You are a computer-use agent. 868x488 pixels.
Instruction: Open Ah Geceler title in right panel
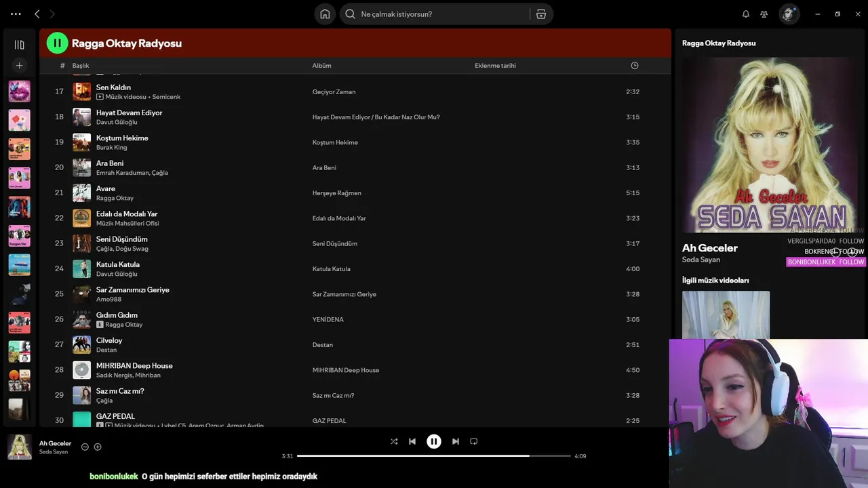coord(710,248)
